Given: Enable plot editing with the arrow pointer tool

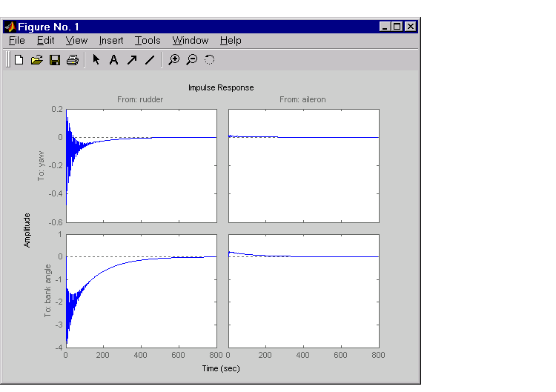Looking at the screenshot, I should tap(96, 60).
